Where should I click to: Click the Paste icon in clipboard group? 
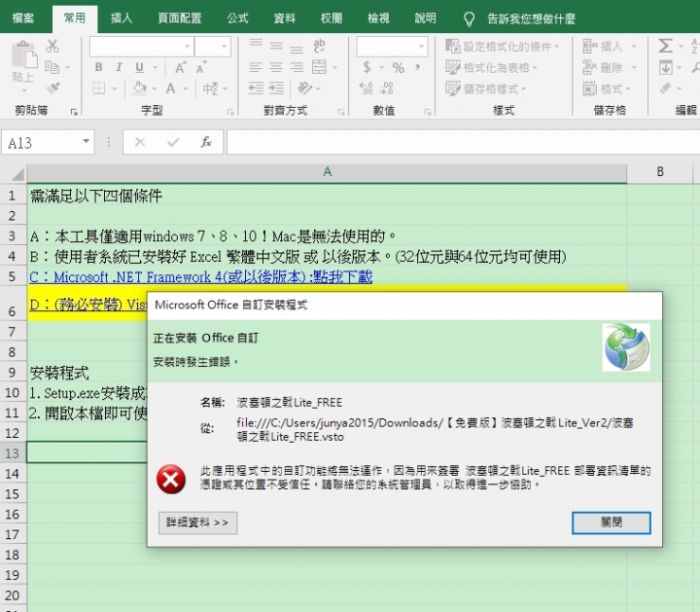click(23, 55)
